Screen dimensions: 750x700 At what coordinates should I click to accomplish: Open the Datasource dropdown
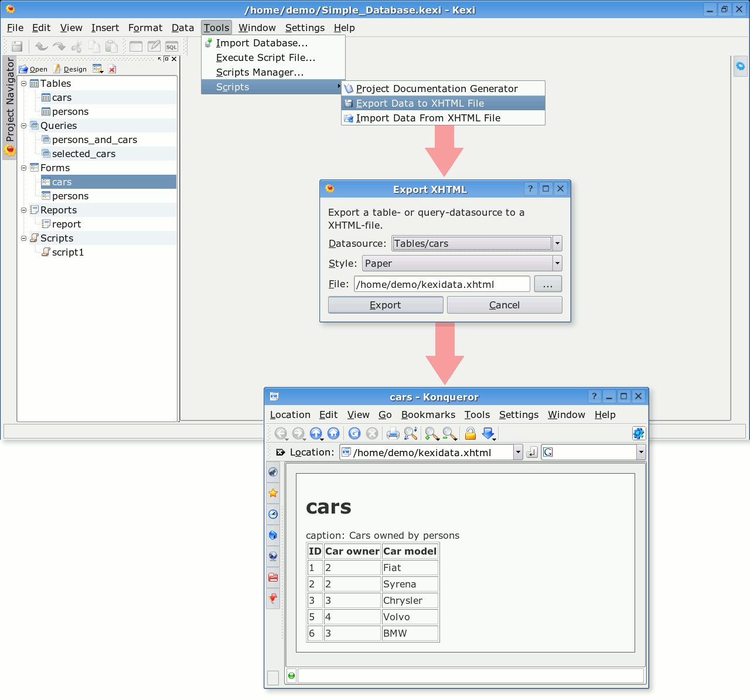click(x=557, y=243)
